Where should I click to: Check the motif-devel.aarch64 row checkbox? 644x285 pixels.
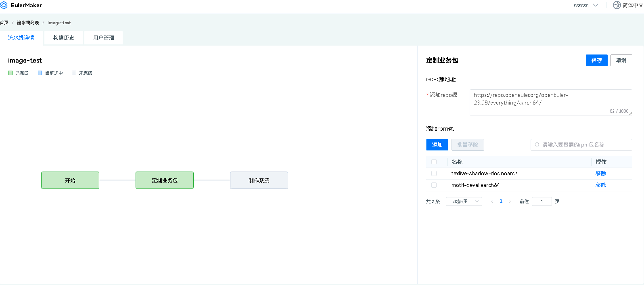click(x=434, y=185)
